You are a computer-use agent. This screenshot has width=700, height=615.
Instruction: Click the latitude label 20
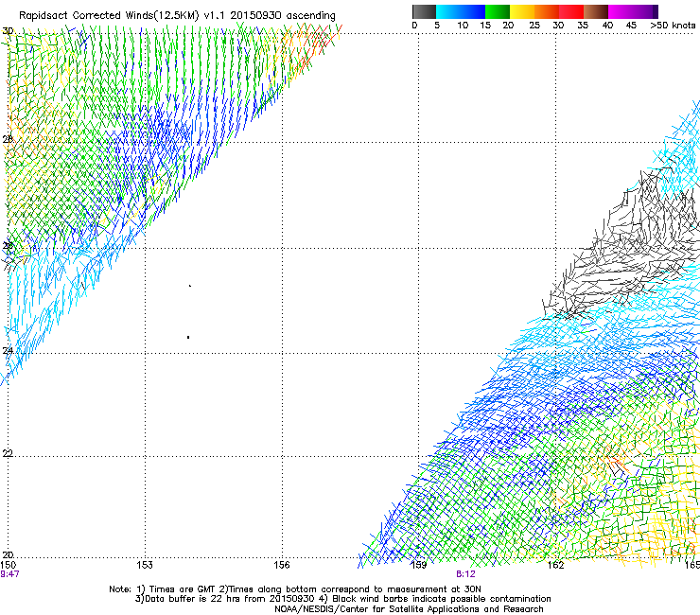tap(8, 555)
